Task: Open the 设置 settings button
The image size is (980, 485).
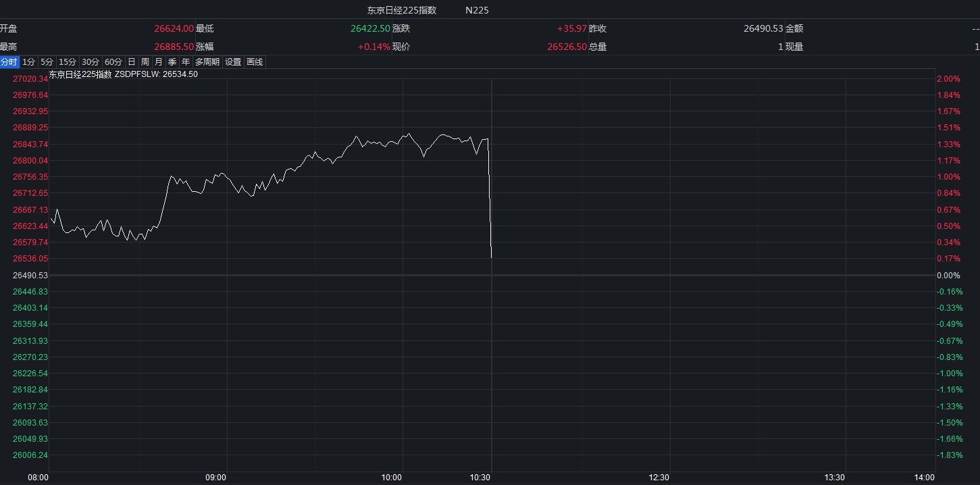Action: [x=233, y=62]
